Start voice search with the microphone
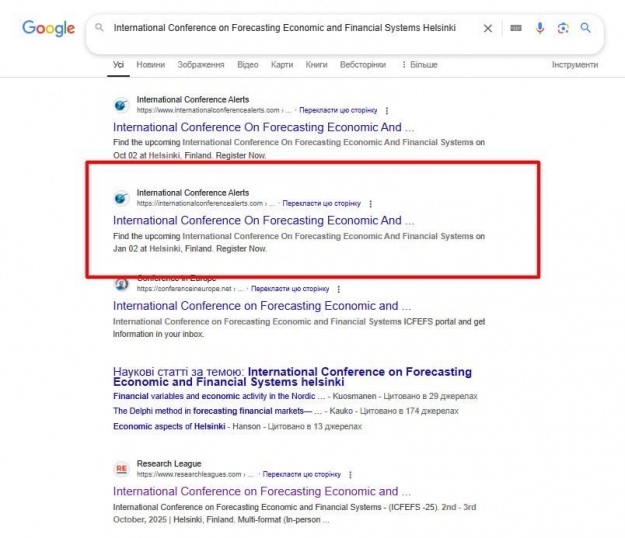This screenshot has height=538, width=625. click(x=540, y=29)
